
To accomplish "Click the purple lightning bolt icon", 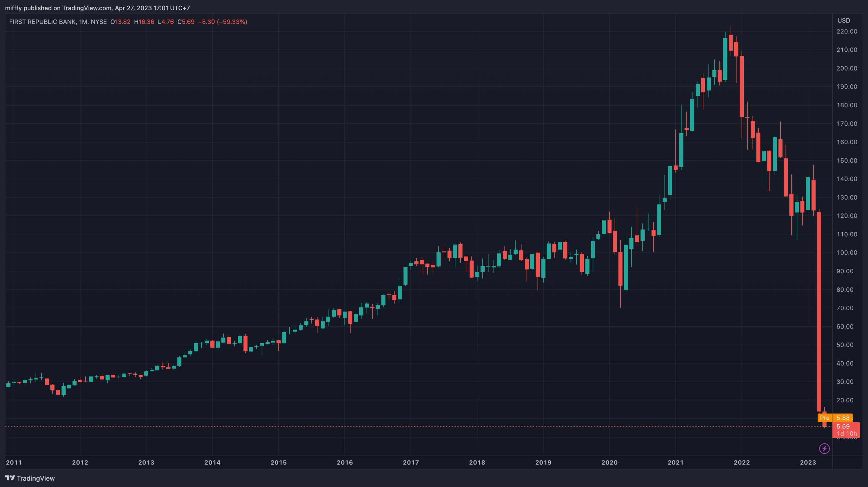I will point(824,449).
